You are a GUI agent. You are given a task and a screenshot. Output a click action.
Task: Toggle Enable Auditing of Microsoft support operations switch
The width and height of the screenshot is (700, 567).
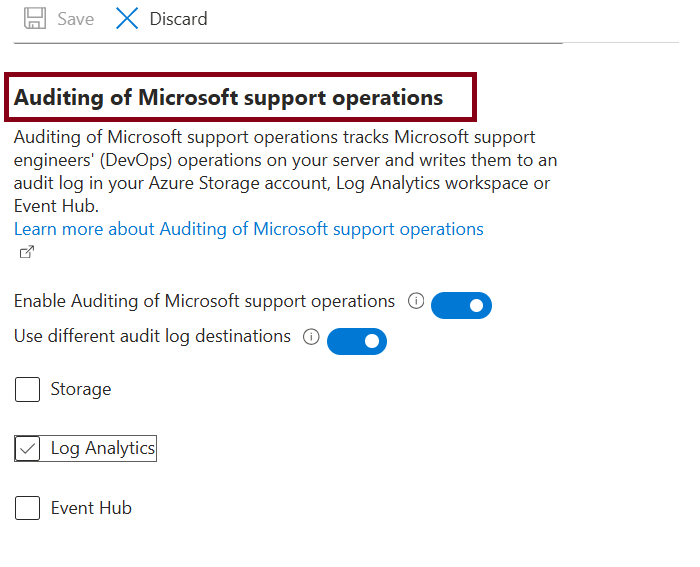tap(461, 305)
